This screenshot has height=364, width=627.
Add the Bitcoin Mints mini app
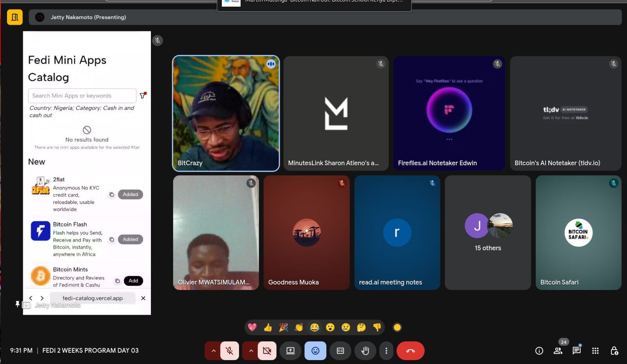tap(133, 281)
